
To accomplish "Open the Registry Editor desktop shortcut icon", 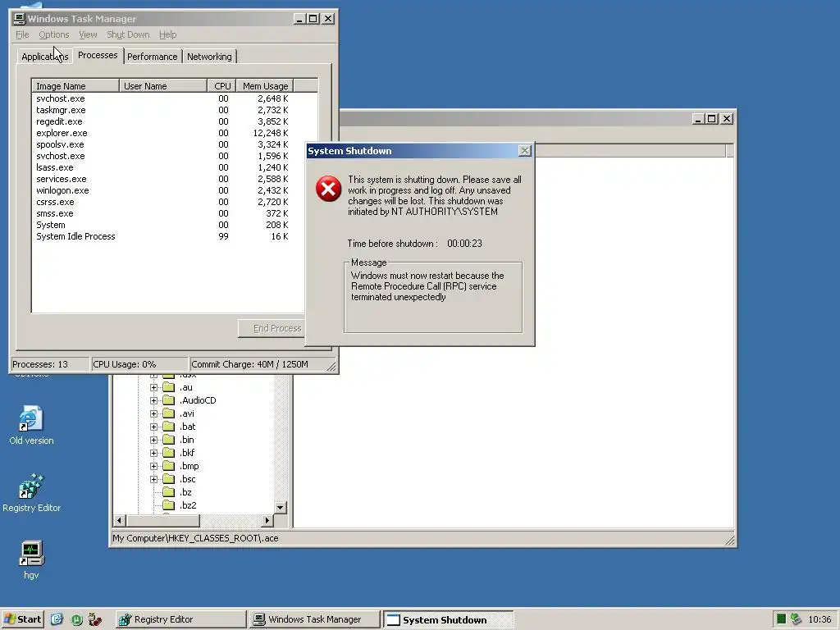I will coord(31,486).
